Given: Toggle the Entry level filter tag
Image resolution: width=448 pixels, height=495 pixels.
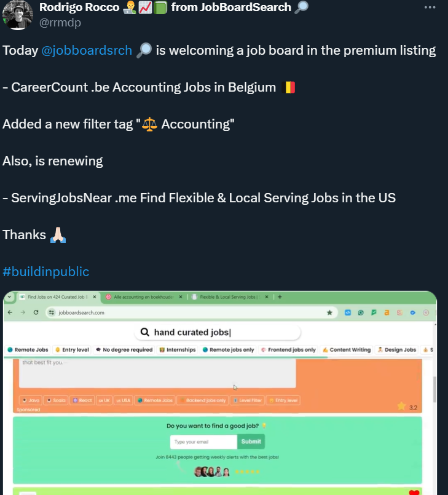Looking at the screenshot, I should click(72, 349).
